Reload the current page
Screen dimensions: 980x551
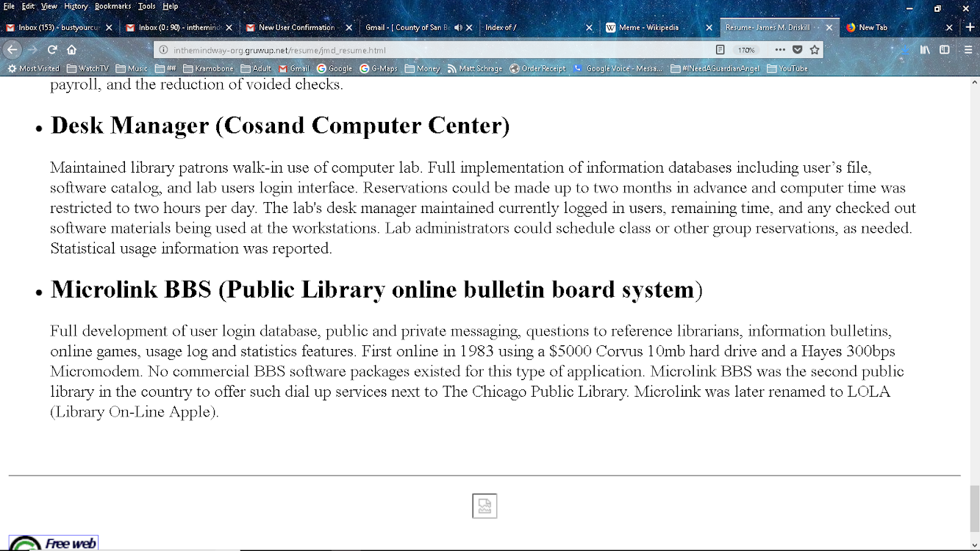coord(52,50)
